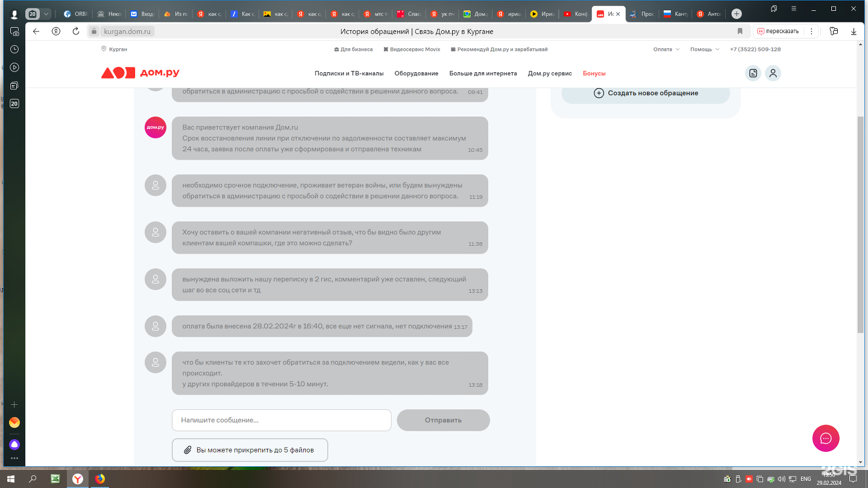
Task: Click the Дом.ру logo
Action: 140,73
